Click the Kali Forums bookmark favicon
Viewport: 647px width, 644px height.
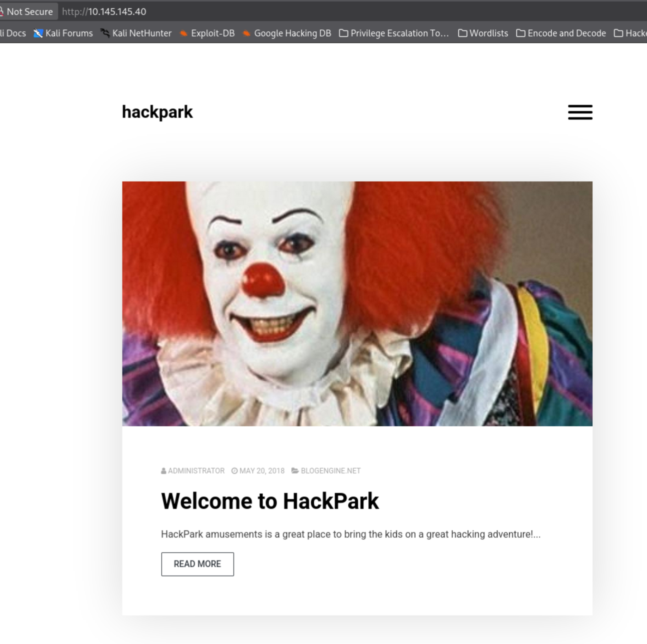pyautogui.click(x=38, y=33)
